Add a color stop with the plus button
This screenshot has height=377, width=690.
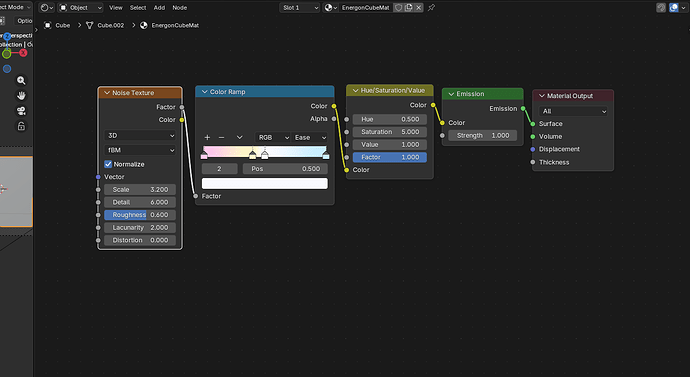207,138
